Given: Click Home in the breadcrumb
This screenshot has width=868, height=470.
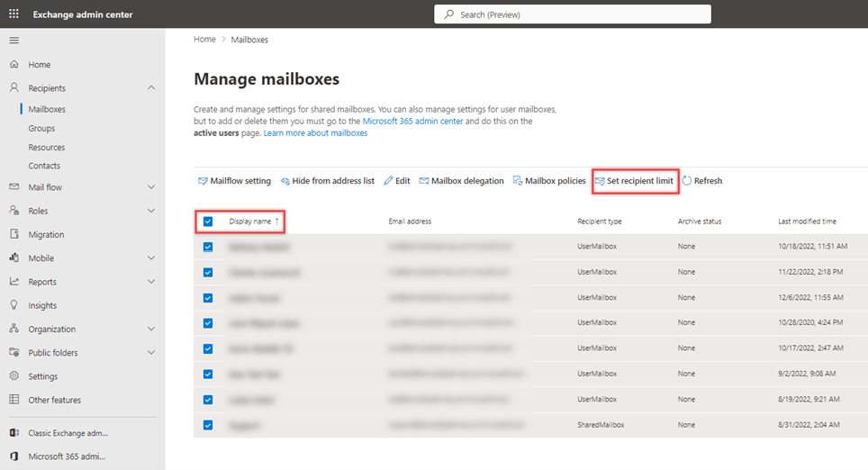Looking at the screenshot, I should point(204,40).
